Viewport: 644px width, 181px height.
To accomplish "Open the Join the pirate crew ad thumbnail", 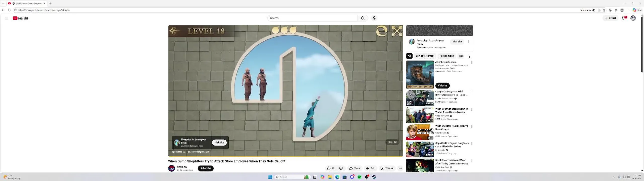I will pyautogui.click(x=420, y=75).
